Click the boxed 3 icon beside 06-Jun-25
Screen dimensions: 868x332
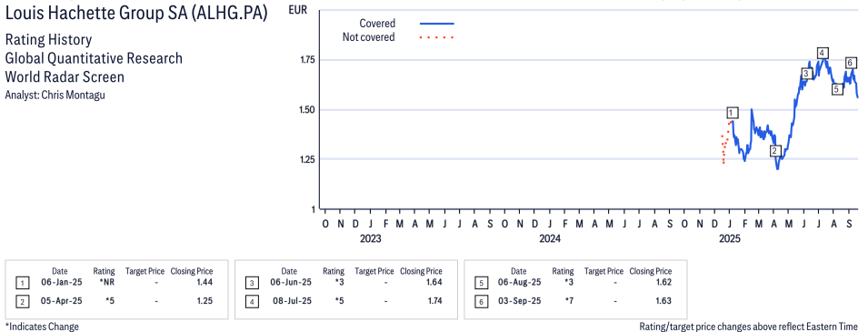[x=252, y=283]
